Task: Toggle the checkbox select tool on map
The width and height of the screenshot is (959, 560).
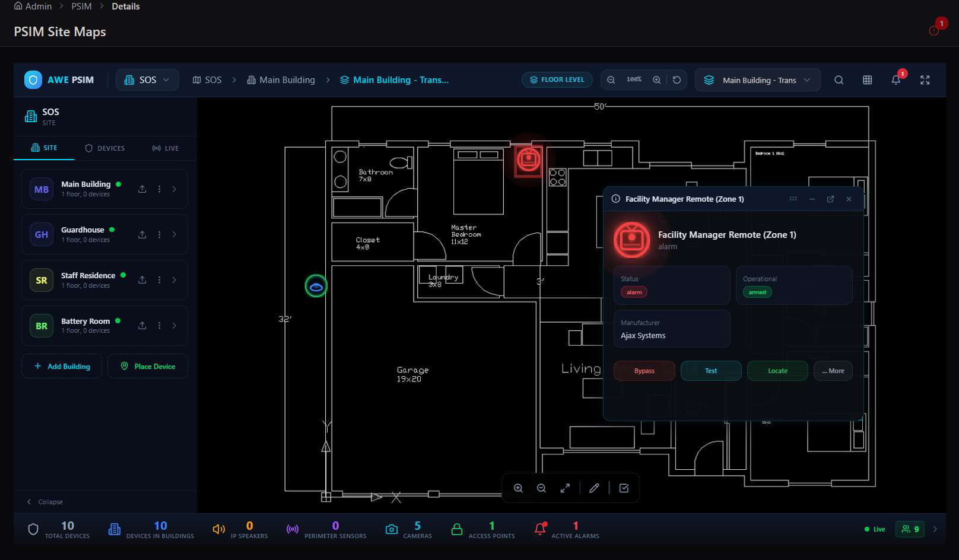Action: tap(624, 488)
